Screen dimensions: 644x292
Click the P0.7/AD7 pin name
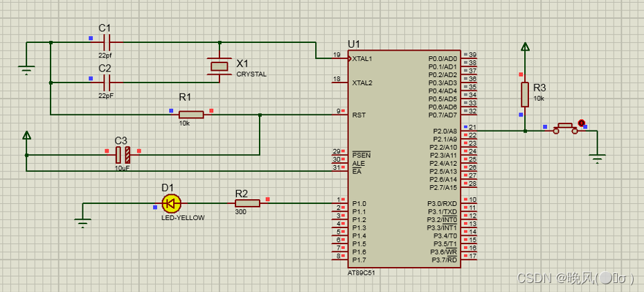click(x=442, y=114)
